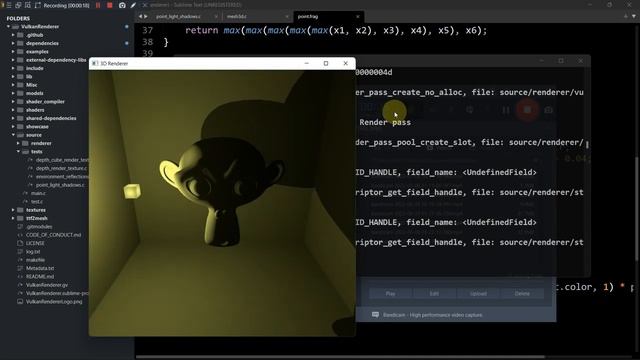Open the .gitmodules file
640x360 pixels.
[39, 227]
